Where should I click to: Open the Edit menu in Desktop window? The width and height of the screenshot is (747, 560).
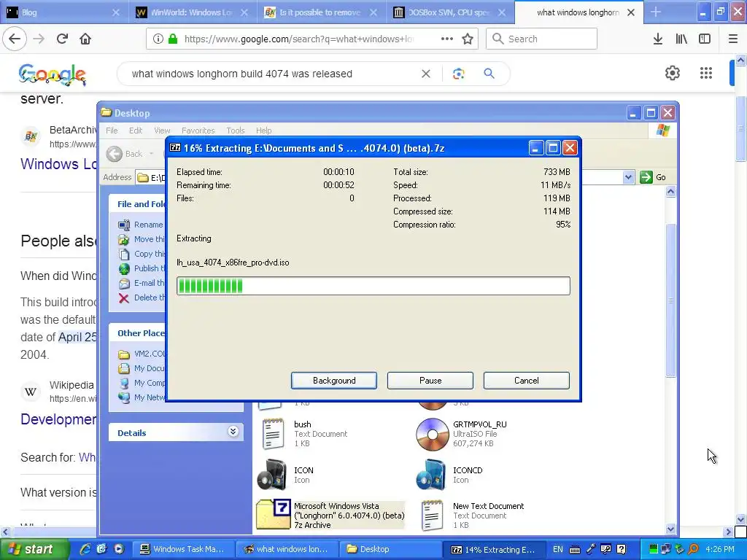click(x=136, y=131)
